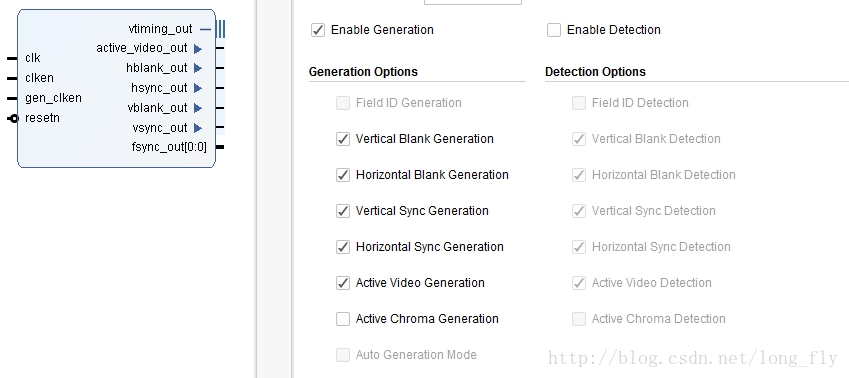Click the resetn inverted input pin
The height and width of the screenshot is (378, 849).
pos(14,119)
